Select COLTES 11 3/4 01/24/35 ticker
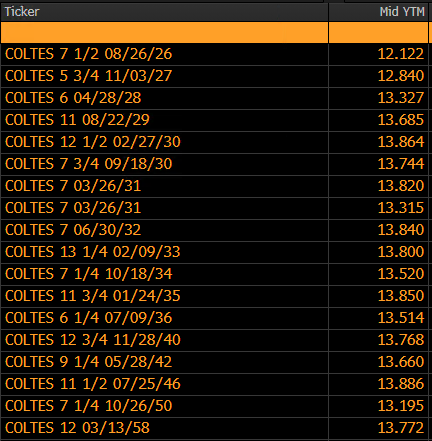Image resolution: width=432 pixels, height=441 pixels. [x=93, y=296]
